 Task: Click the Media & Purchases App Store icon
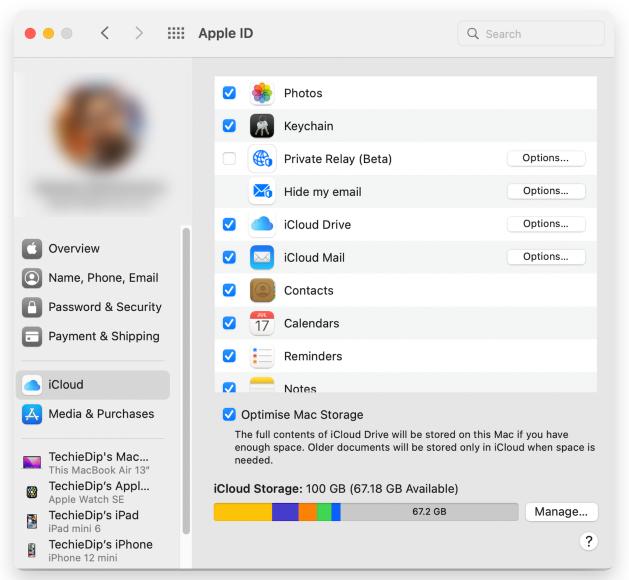pos(32,414)
